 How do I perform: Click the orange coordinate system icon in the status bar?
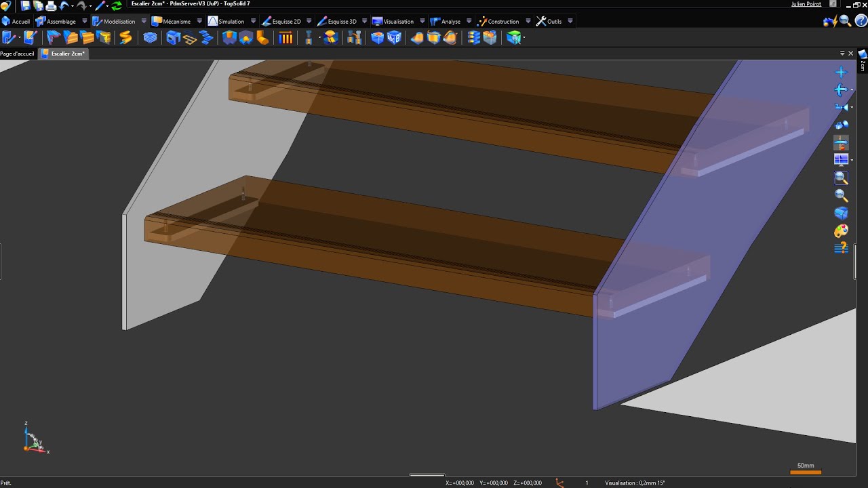[x=559, y=483]
